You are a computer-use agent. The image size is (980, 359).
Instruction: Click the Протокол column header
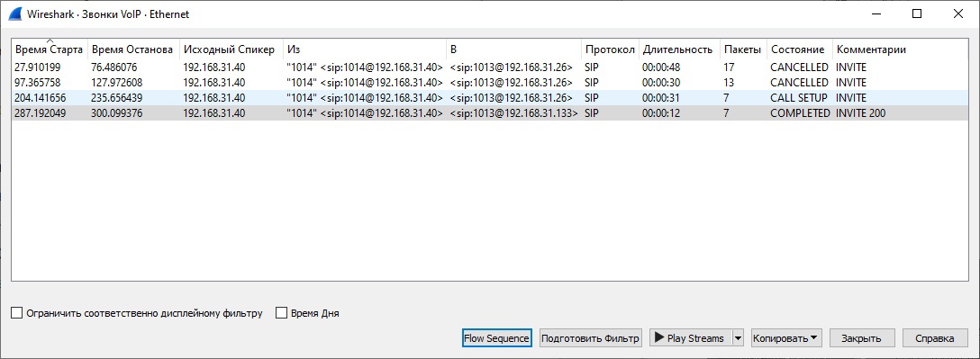(610, 49)
